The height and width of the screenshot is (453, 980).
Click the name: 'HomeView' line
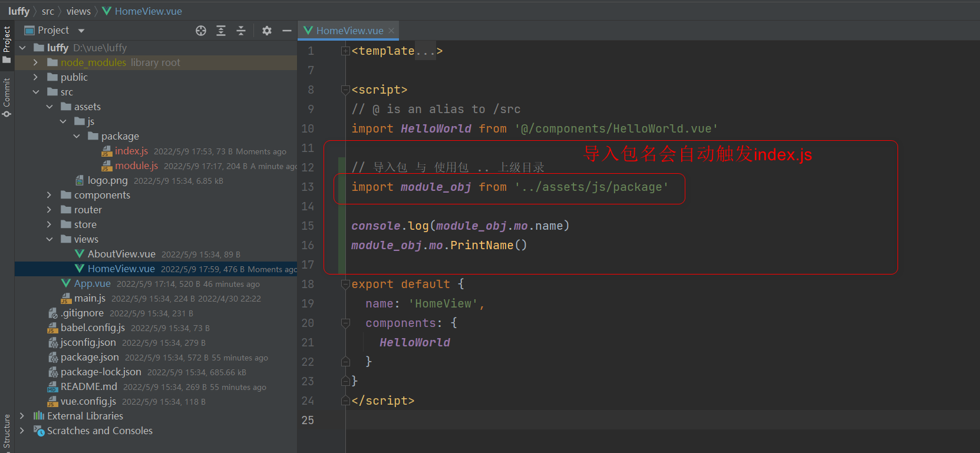tap(424, 304)
